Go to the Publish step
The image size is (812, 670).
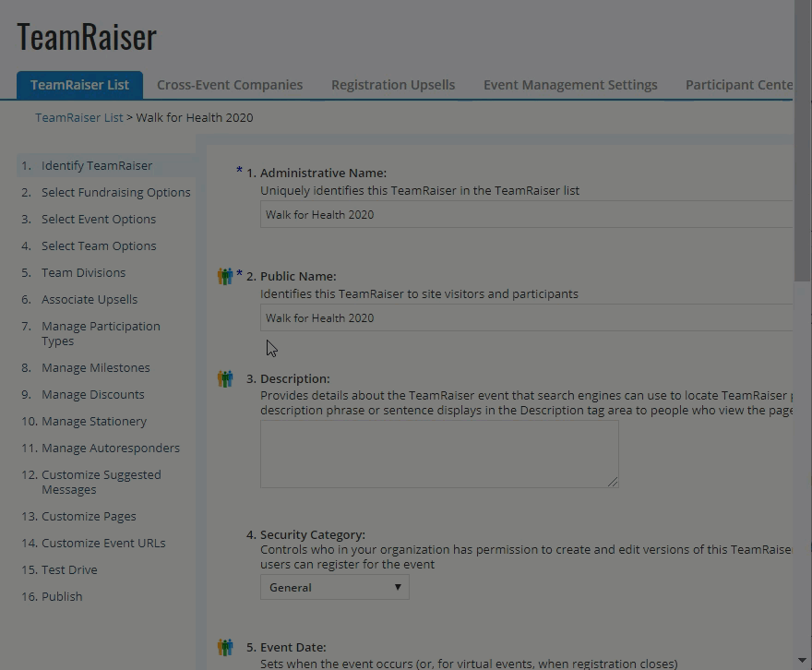pos(62,596)
